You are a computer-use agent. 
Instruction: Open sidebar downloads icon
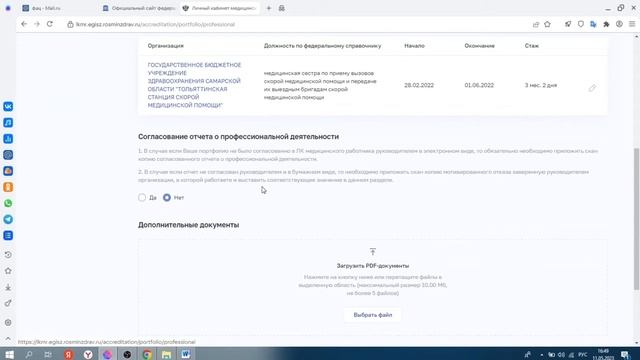click(8, 287)
